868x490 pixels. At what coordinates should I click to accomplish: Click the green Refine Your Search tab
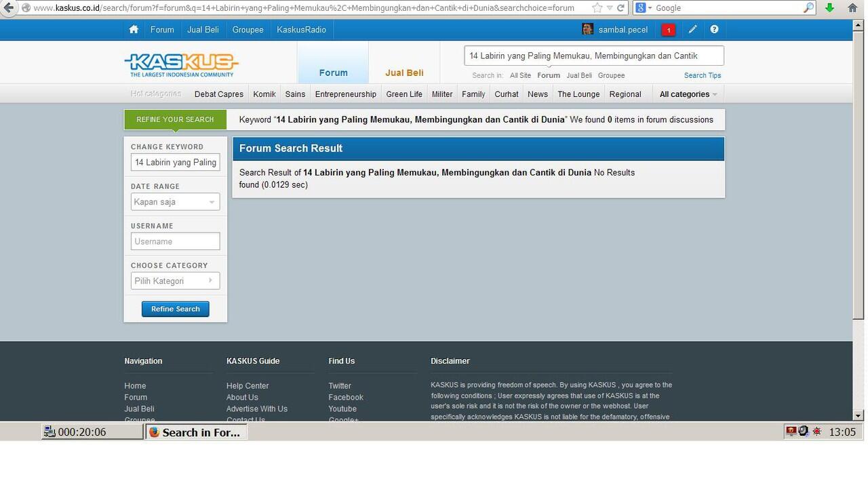coord(175,119)
